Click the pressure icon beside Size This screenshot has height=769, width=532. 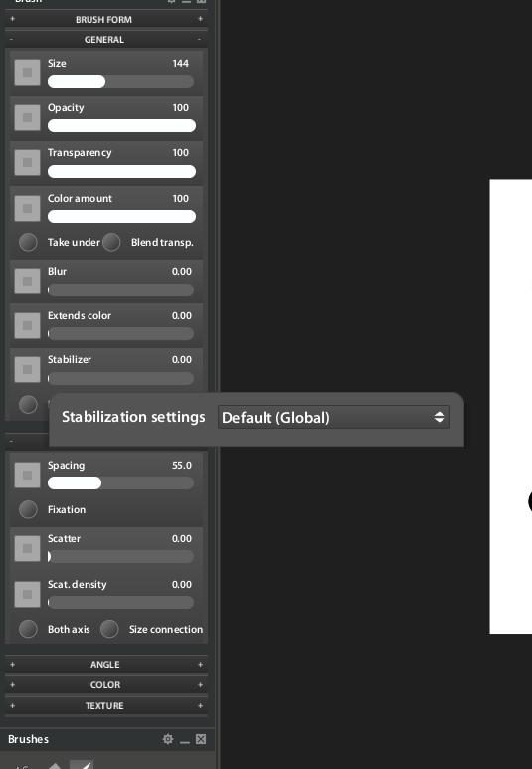27,72
